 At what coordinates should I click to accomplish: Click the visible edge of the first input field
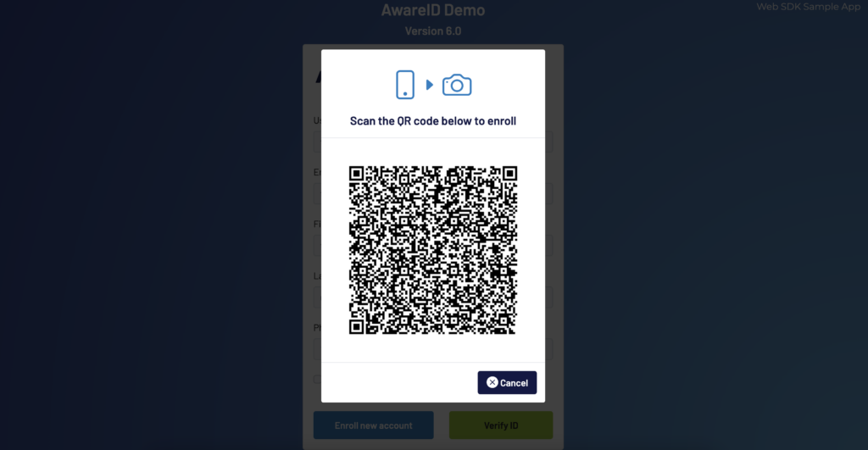coord(317,142)
